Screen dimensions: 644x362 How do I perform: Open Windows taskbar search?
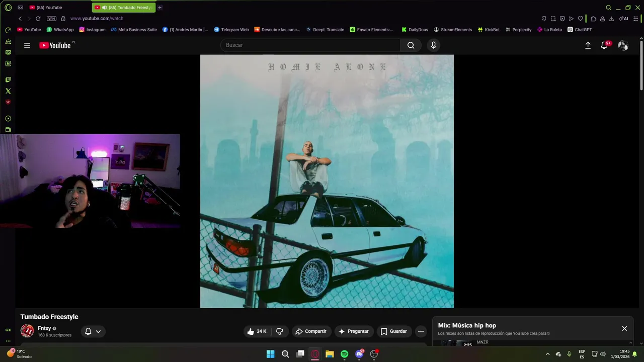pyautogui.click(x=285, y=354)
